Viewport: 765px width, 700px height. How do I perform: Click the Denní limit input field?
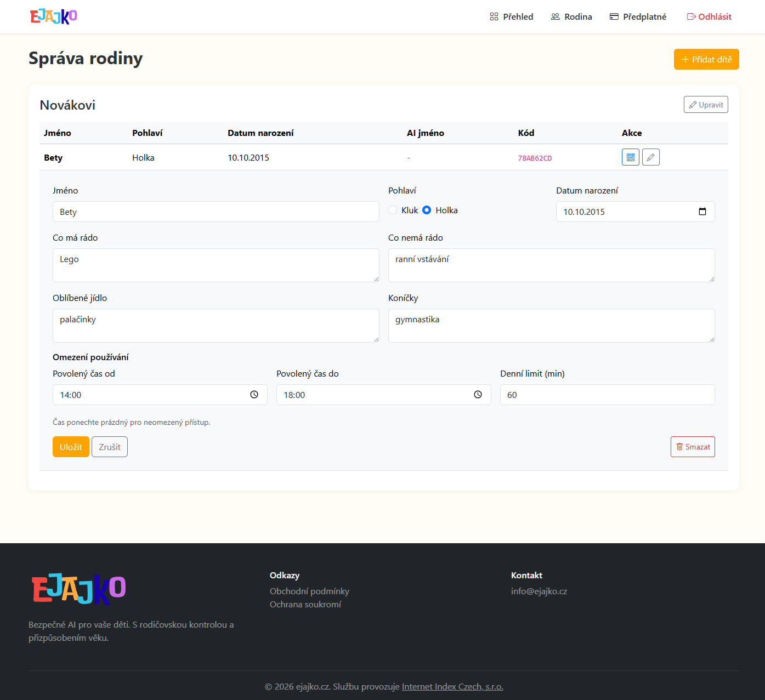coord(607,395)
